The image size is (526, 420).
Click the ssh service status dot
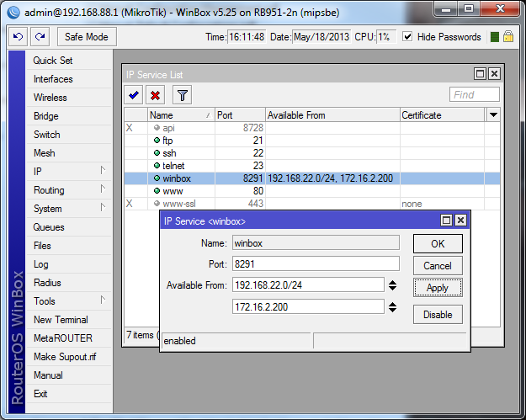coord(157,153)
